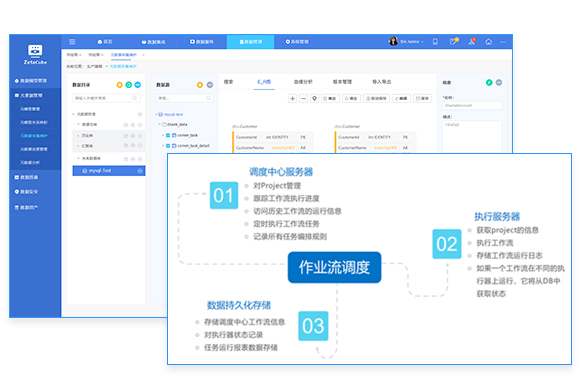
Task: Click the folder icon beside blank_data
Action: [x=165, y=124]
